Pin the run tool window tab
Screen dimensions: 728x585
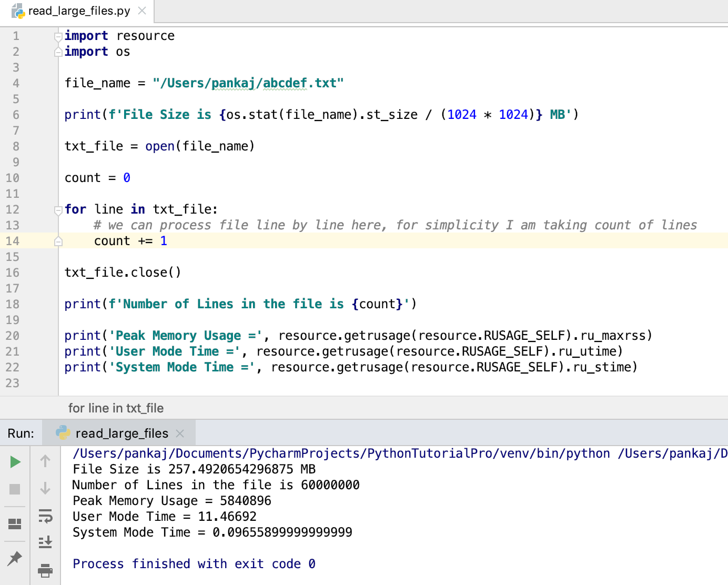(x=15, y=557)
